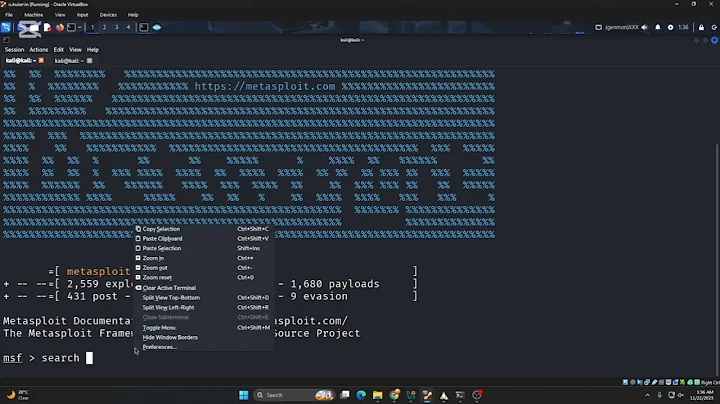Switch to workspace 3
720x404 pixels.
point(116,28)
